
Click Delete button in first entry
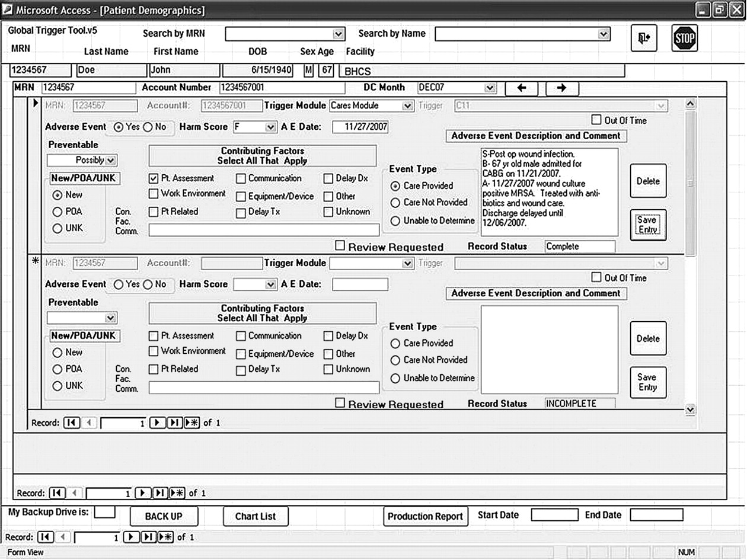pyautogui.click(x=648, y=181)
